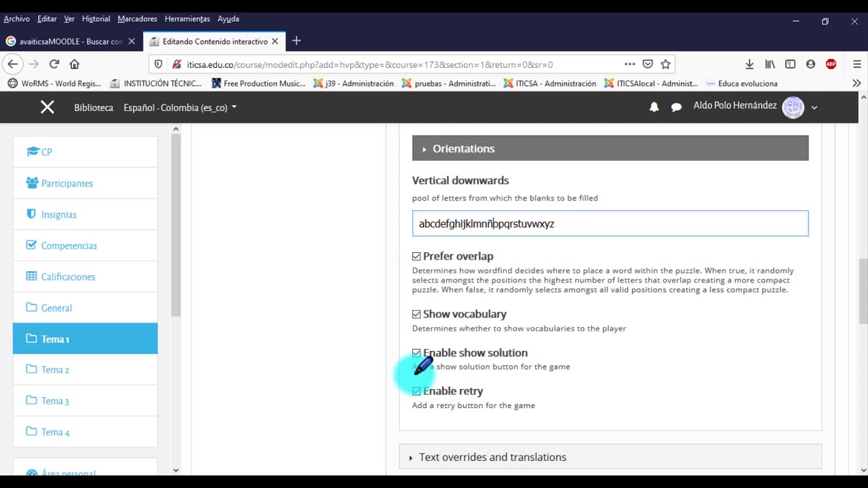Screen dimensions: 868x488
Task: Open Editar menu
Action: pyautogui.click(x=47, y=19)
